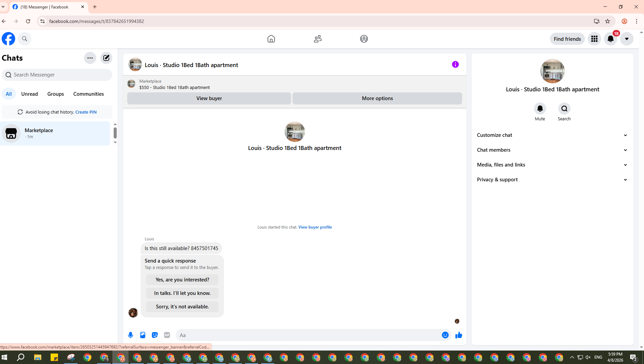This screenshot has width=644, height=364.
Task: Close the Messenger Facebook tab
Action: point(83,7)
